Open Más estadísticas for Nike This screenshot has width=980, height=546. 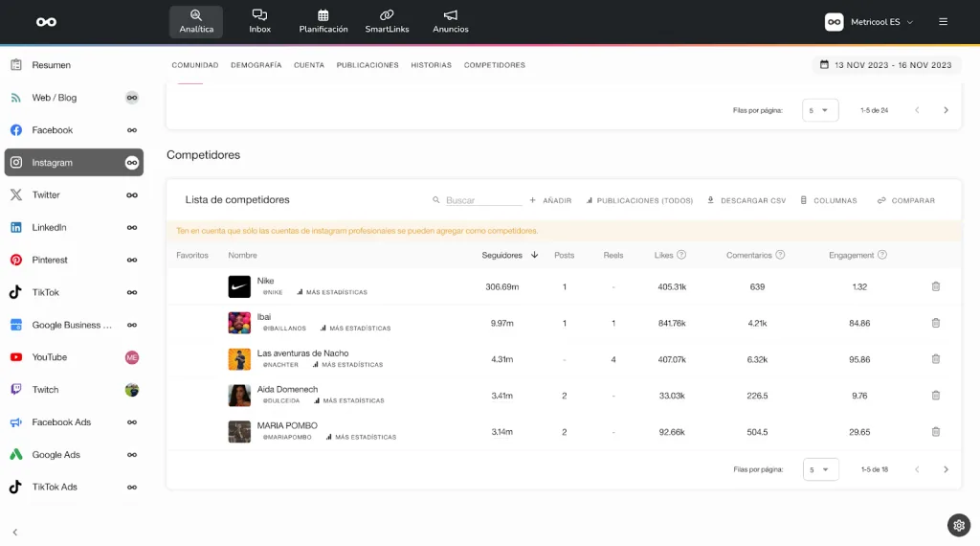(332, 292)
